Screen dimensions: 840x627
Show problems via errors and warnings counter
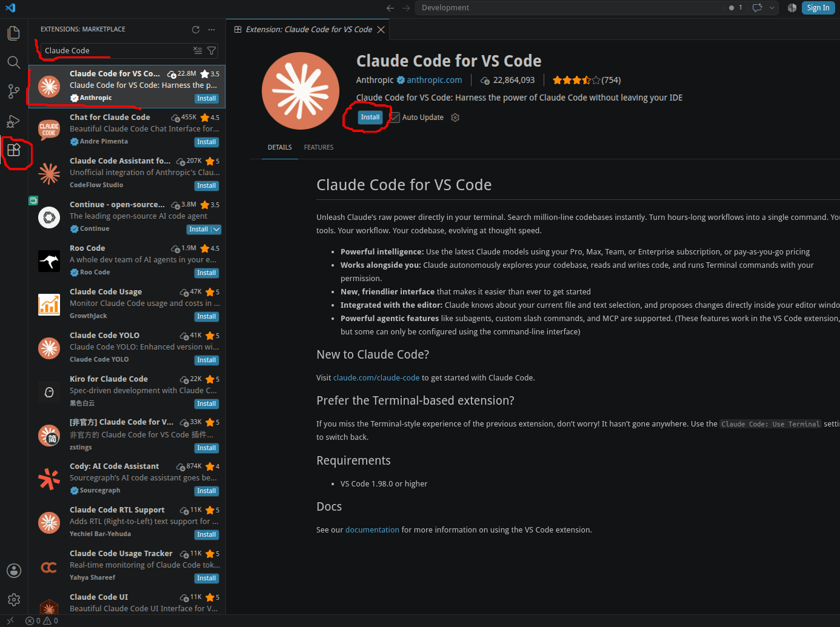(x=42, y=620)
